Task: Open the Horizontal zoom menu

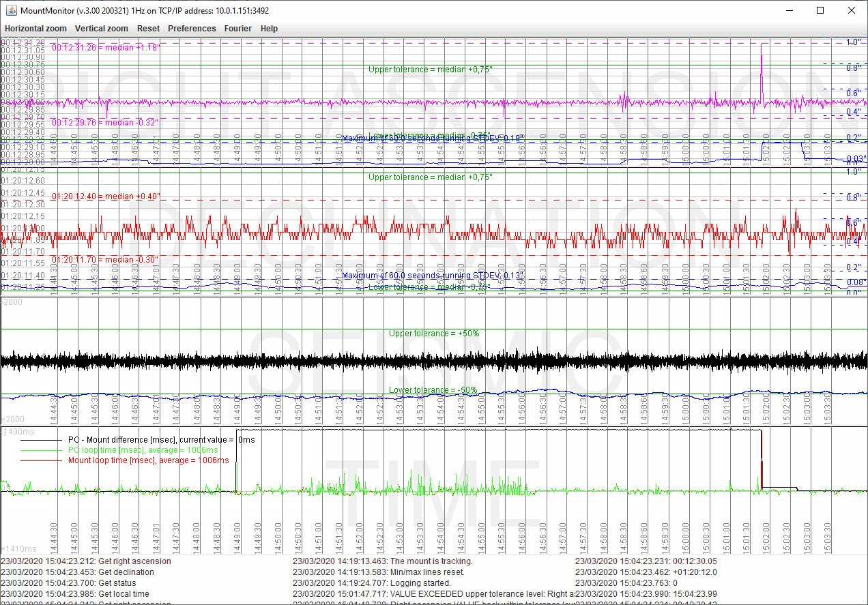Action: point(35,29)
